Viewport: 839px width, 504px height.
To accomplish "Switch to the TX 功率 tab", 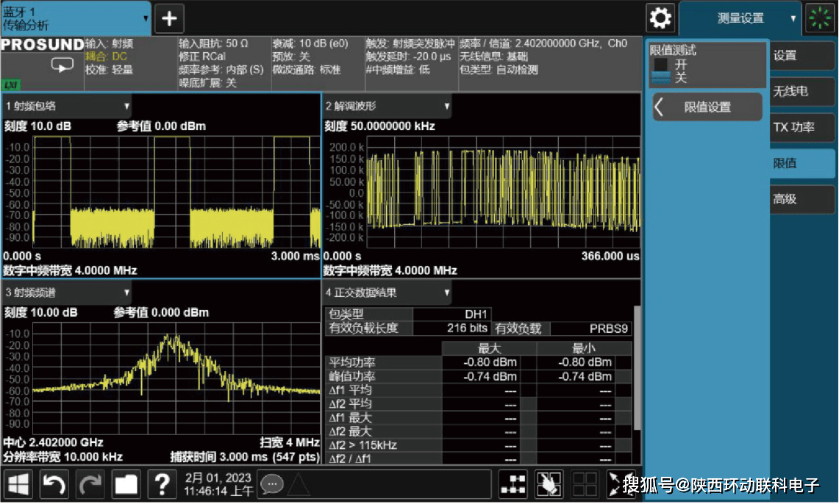I will pos(801,127).
